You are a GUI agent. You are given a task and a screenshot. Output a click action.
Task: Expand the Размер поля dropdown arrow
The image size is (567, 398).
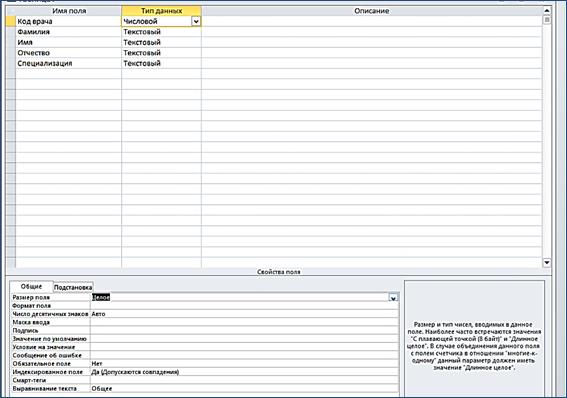click(x=393, y=298)
